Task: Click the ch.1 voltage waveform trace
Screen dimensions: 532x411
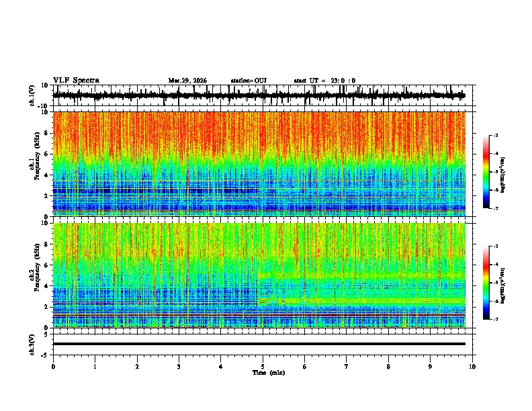Action: point(259,95)
